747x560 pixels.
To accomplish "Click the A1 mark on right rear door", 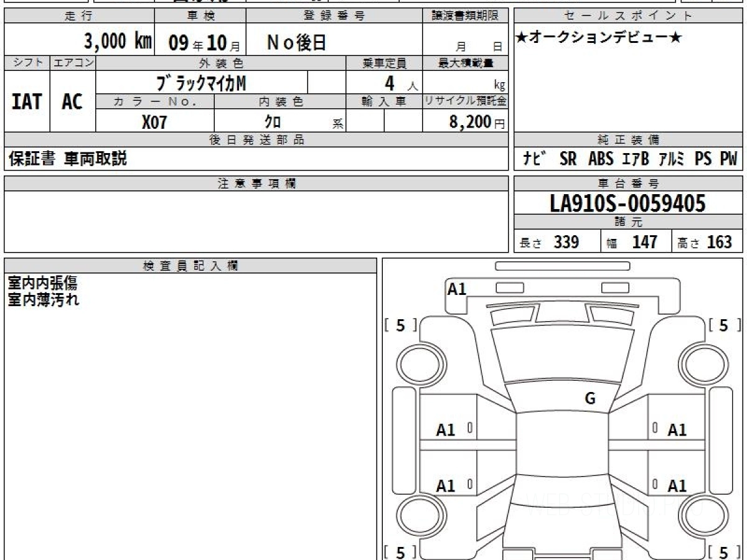I will point(677,486).
